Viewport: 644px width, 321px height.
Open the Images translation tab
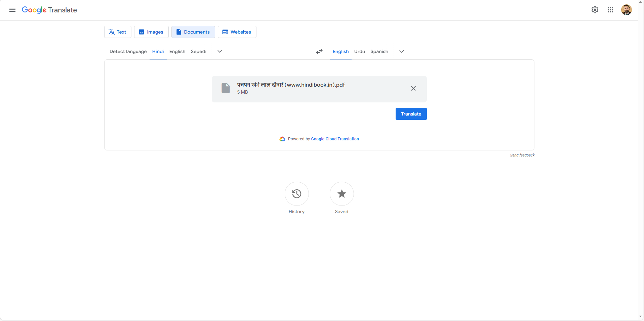pos(151,32)
